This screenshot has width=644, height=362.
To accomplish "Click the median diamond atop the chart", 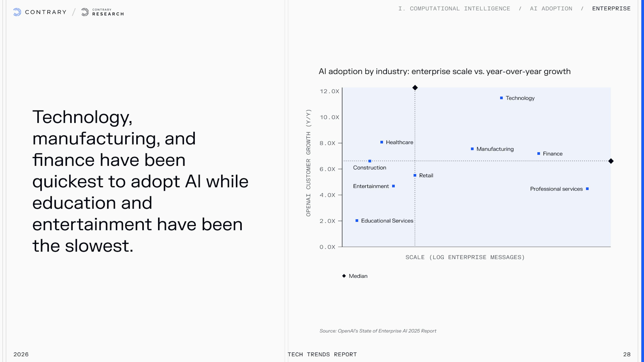I will point(415,88).
